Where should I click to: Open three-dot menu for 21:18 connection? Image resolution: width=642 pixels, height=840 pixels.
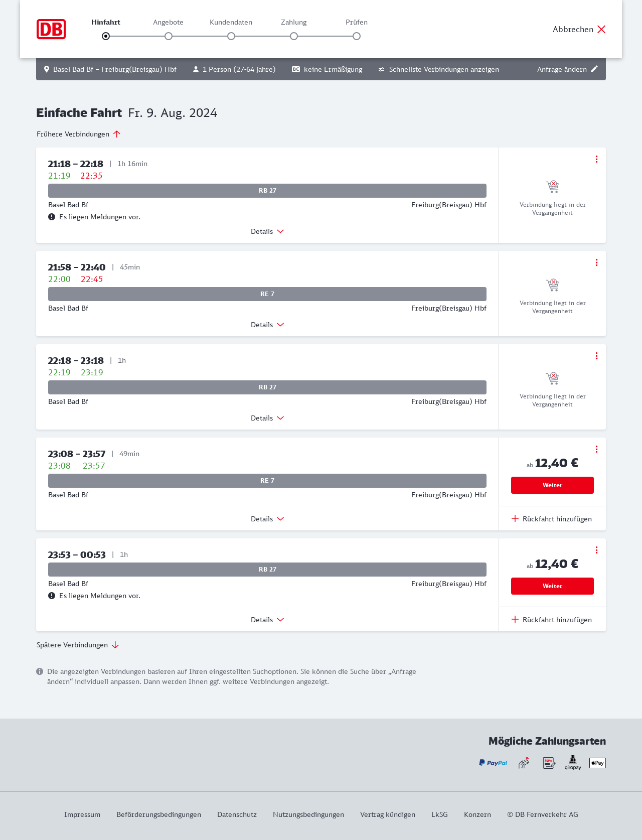pyautogui.click(x=596, y=159)
